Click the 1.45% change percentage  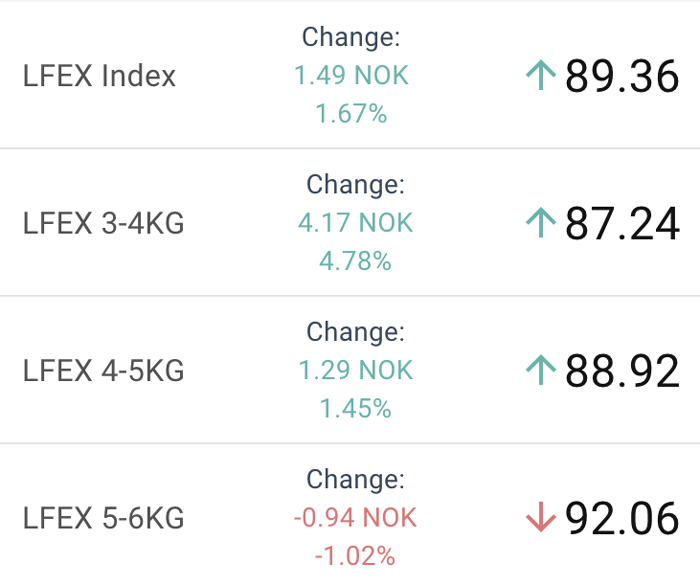coord(355,408)
